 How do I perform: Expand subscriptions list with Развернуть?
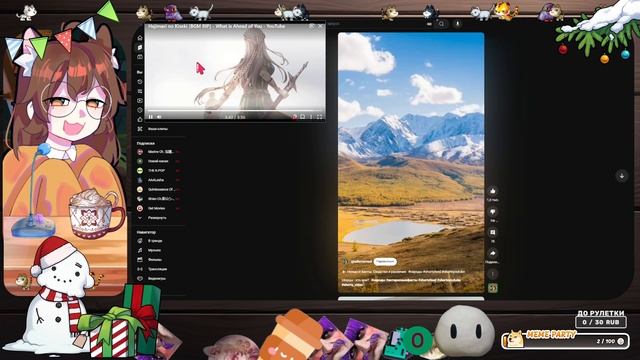(153, 218)
